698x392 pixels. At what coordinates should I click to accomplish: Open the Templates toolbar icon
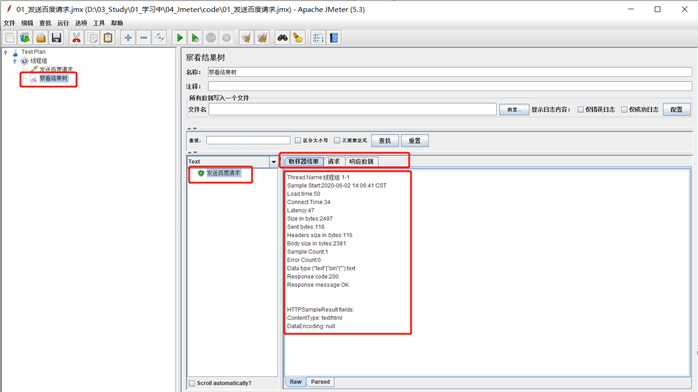point(25,38)
